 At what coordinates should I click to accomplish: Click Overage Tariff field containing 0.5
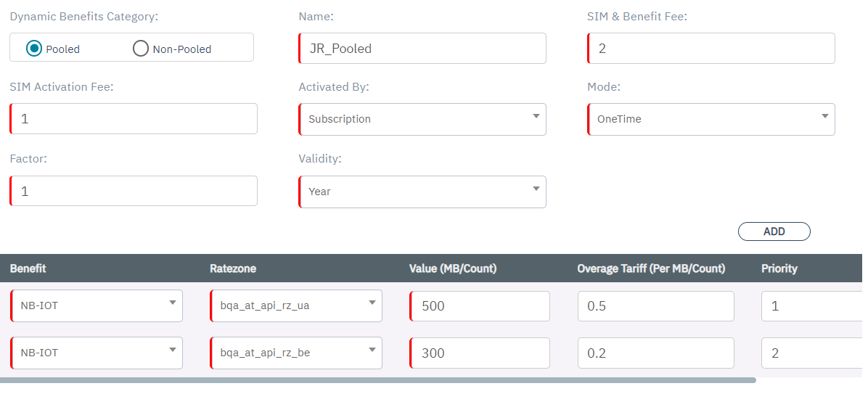point(655,305)
